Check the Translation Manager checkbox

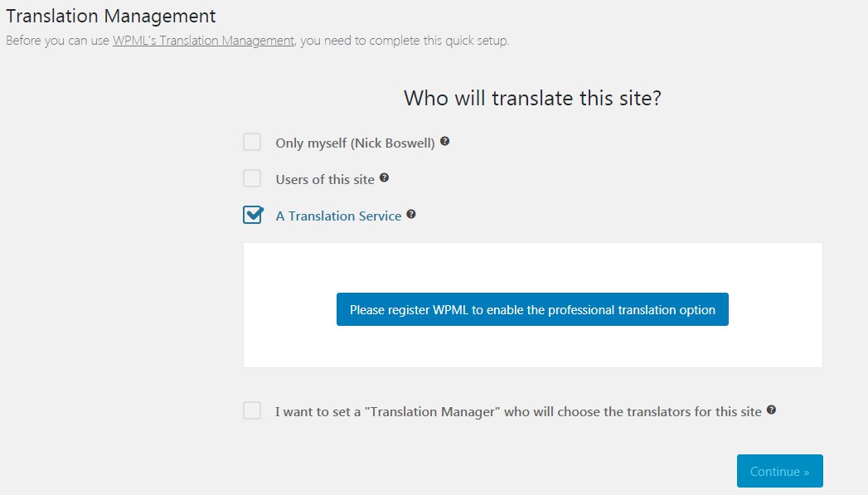click(252, 410)
